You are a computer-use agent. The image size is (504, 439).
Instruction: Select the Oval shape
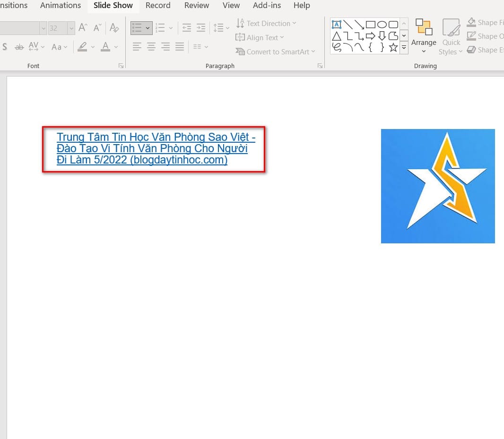tap(382, 25)
